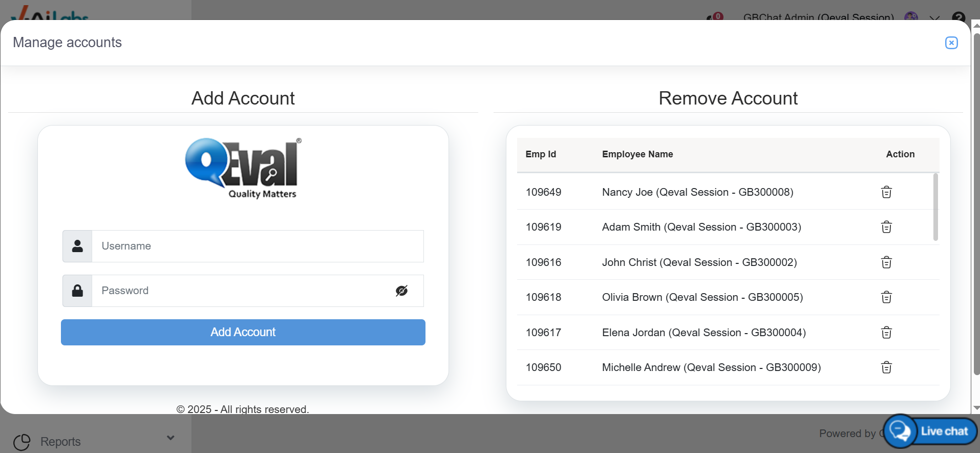Click the Employee Name column header
The width and height of the screenshot is (980, 453).
point(637,154)
